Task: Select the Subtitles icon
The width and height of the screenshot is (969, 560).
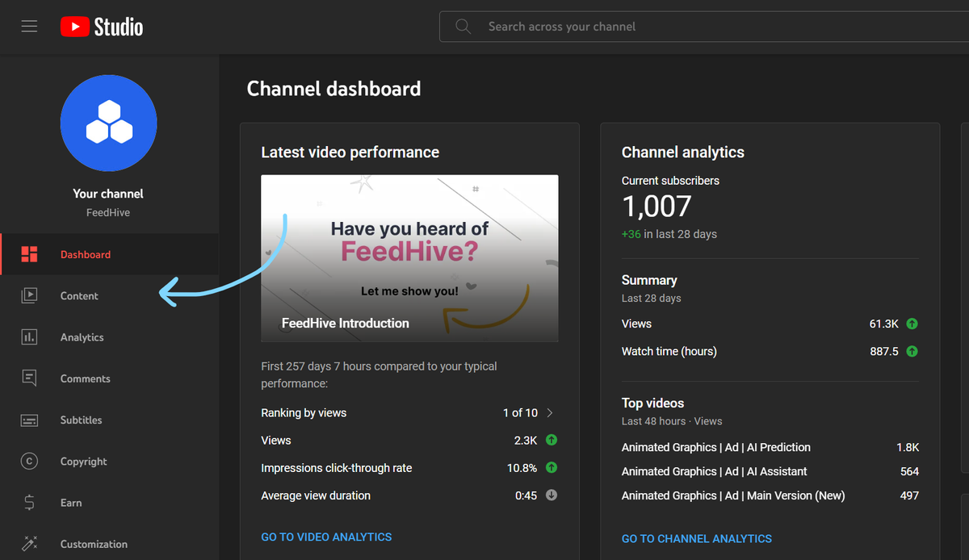Action: click(29, 420)
